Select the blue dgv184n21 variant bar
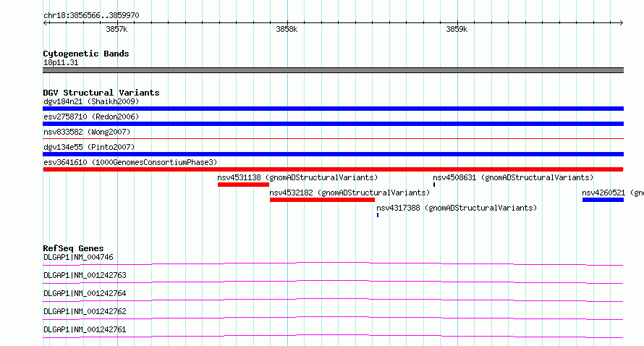644x346 pixels. coord(333,109)
